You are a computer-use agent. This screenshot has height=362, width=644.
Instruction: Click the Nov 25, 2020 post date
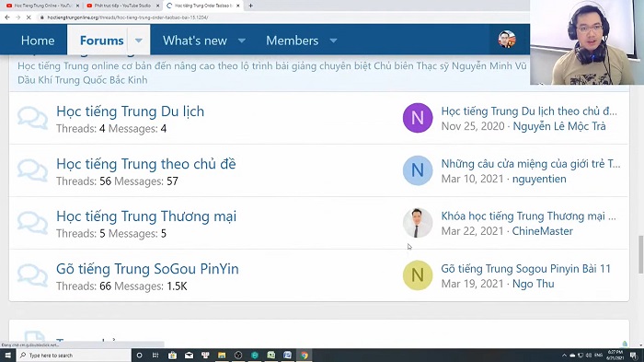click(x=473, y=126)
